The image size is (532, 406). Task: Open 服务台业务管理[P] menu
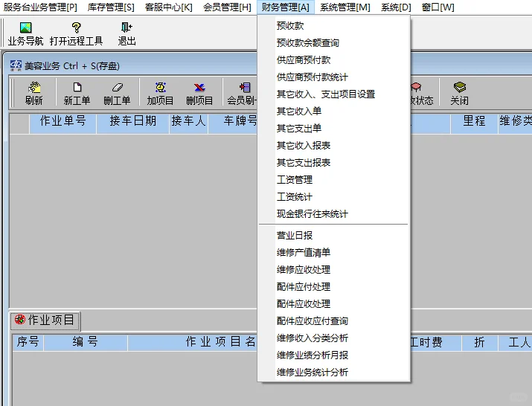(40, 7)
